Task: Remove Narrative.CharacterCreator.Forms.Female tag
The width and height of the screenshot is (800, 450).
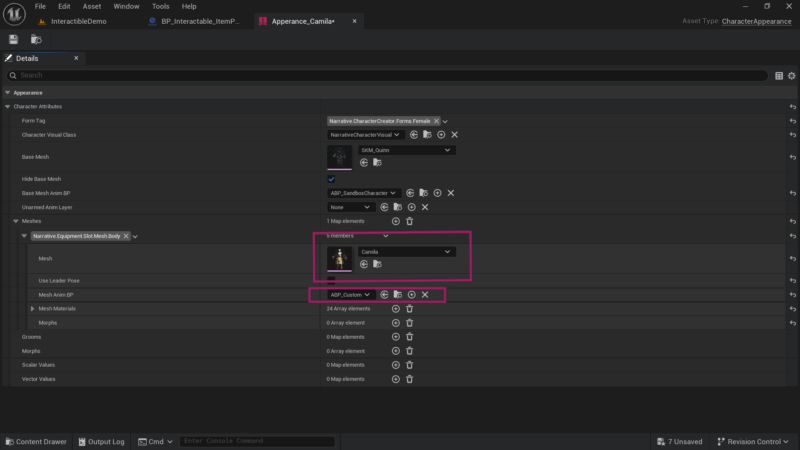Action: click(x=436, y=121)
